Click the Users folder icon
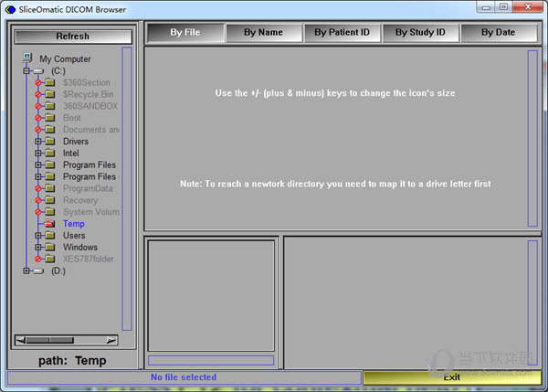548x392 pixels. point(50,236)
